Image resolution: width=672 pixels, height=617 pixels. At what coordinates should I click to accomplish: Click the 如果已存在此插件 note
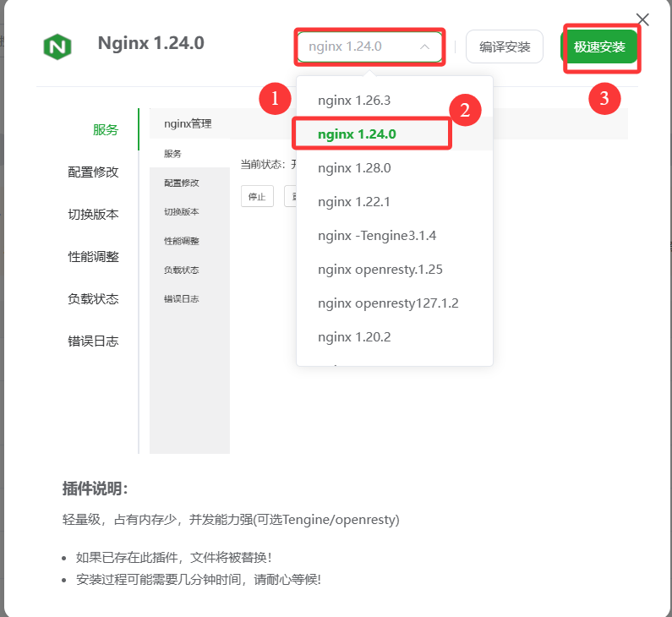(x=173, y=558)
